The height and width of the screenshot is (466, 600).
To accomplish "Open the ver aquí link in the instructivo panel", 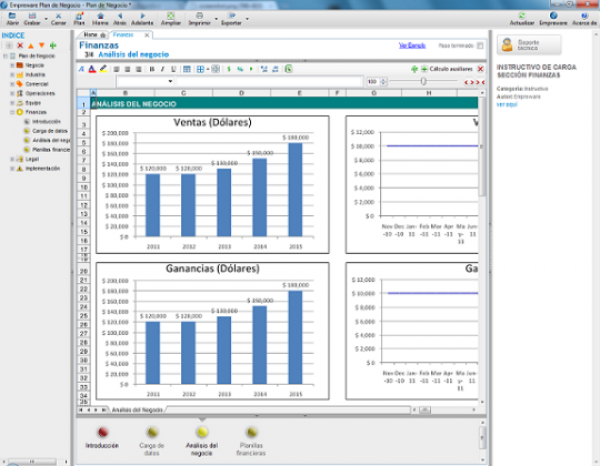I will (x=507, y=104).
